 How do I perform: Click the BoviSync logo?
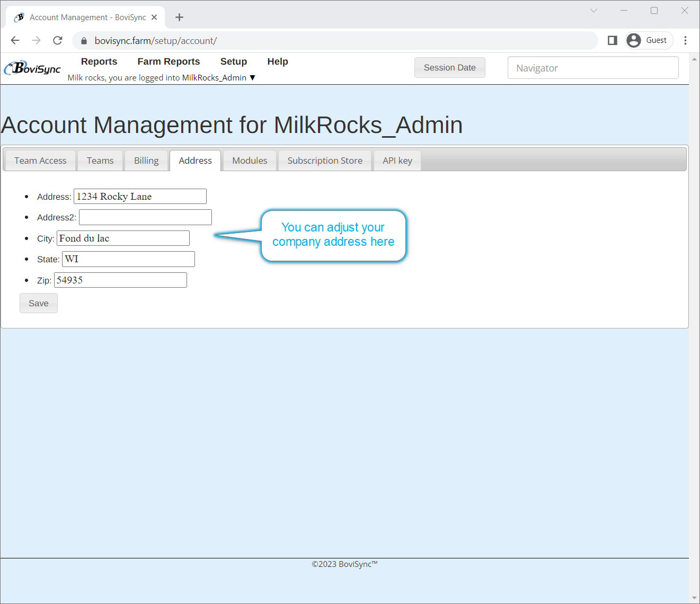pyautogui.click(x=32, y=68)
